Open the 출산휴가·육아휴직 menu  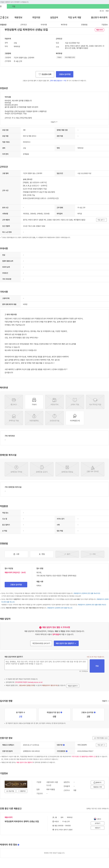pos(99,18)
